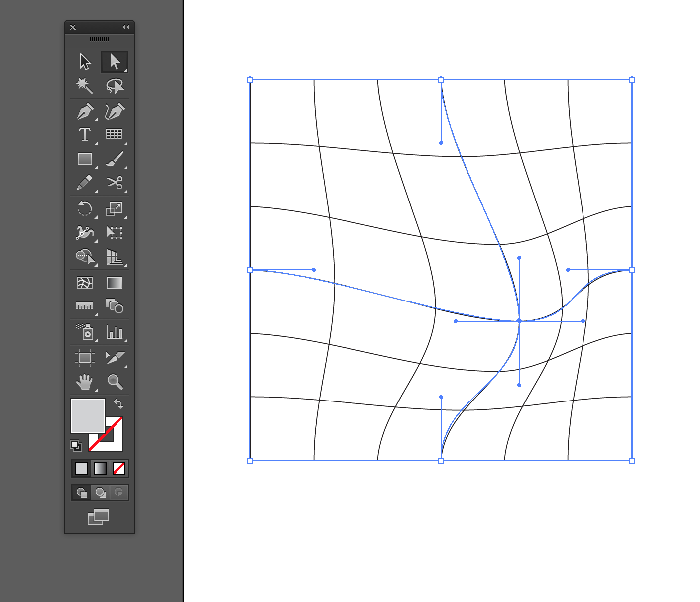Image resolution: width=700 pixels, height=602 pixels.
Task: Click the bottom-right corner anchor point
Action: (632, 461)
